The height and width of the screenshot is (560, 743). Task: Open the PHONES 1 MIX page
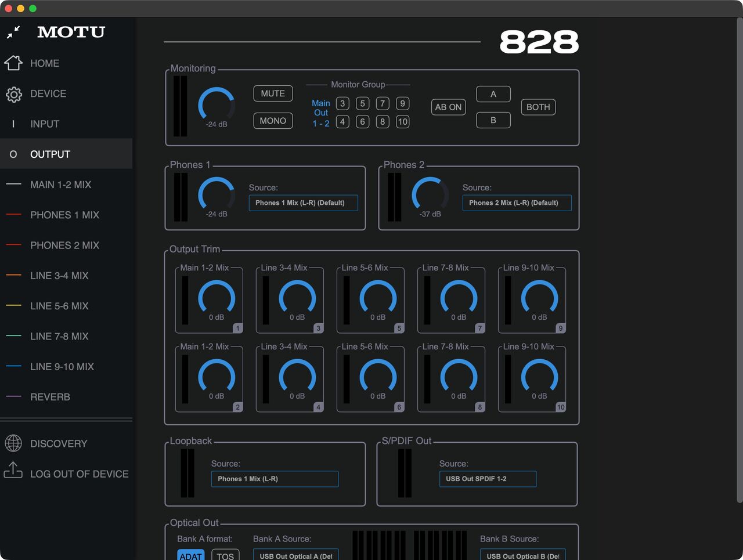(66, 215)
